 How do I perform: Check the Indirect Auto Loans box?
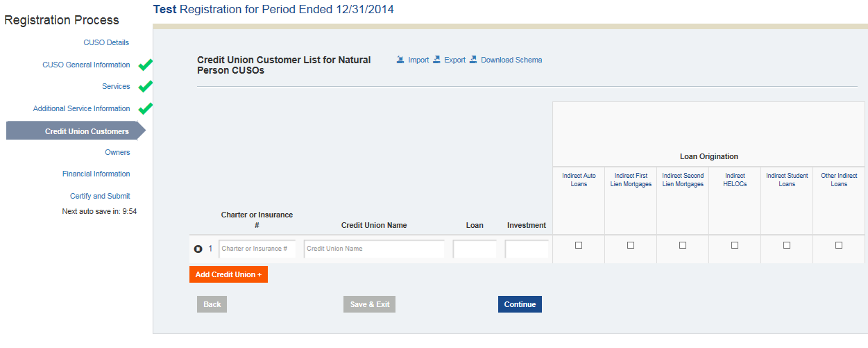pos(579,245)
